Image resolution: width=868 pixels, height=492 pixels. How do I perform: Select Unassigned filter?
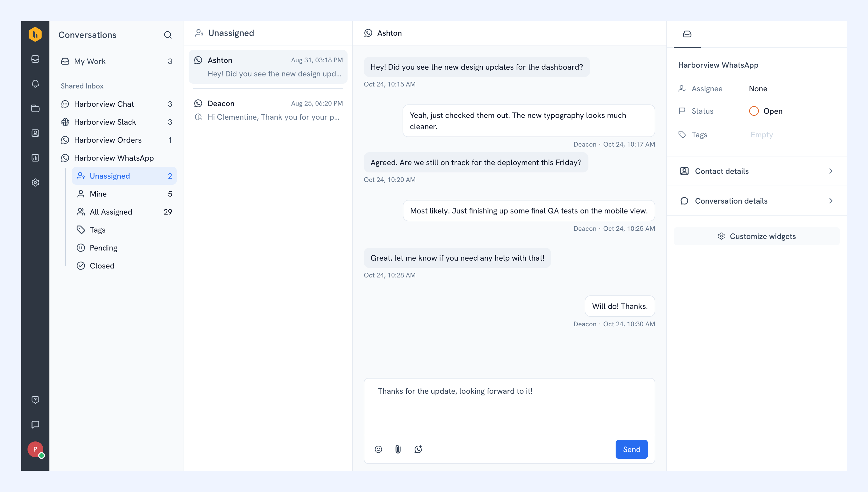pos(124,176)
